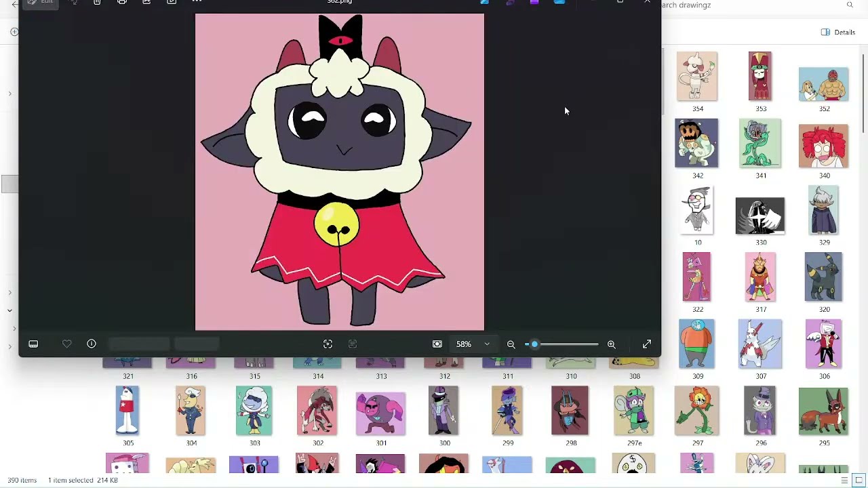Click the file name label 314
The width and height of the screenshot is (868, 488).
click(x=318, y=376)
